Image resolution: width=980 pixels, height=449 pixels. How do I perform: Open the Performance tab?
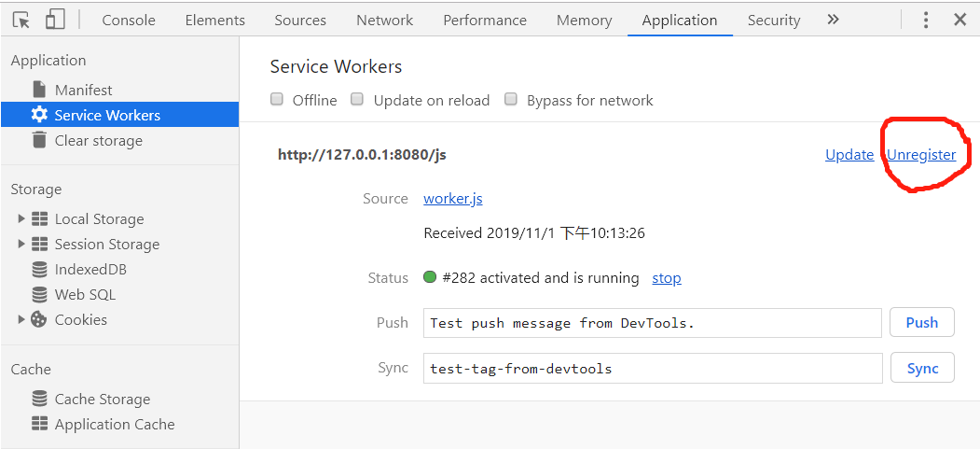pos(484,20)
